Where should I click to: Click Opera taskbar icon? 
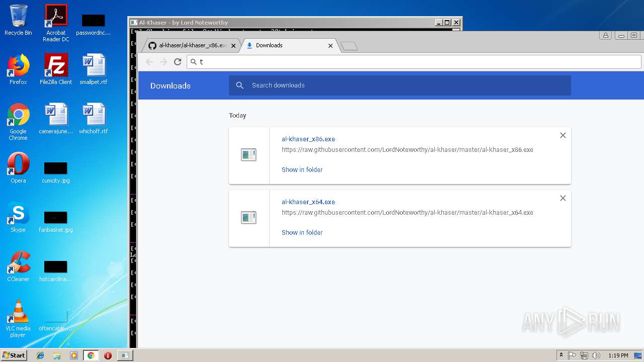[x=108, y=355]
